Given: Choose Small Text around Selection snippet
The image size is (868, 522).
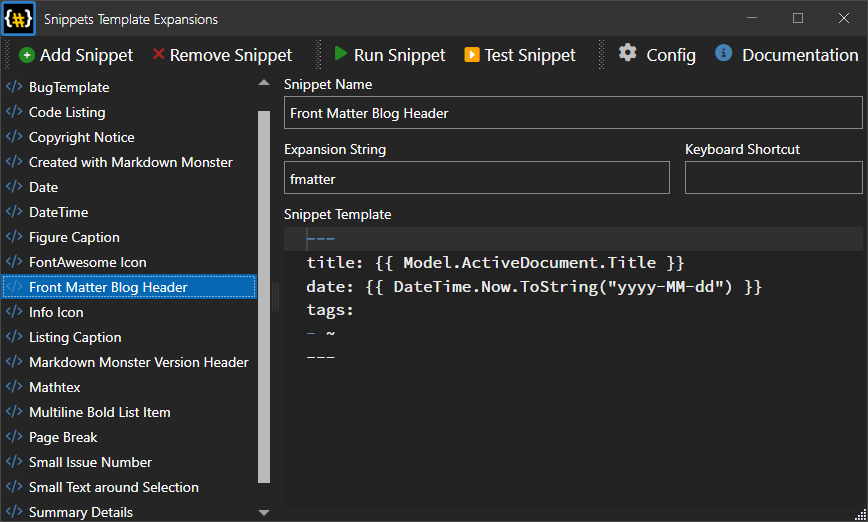Looking at the screenshot, I should pos(113,487).
